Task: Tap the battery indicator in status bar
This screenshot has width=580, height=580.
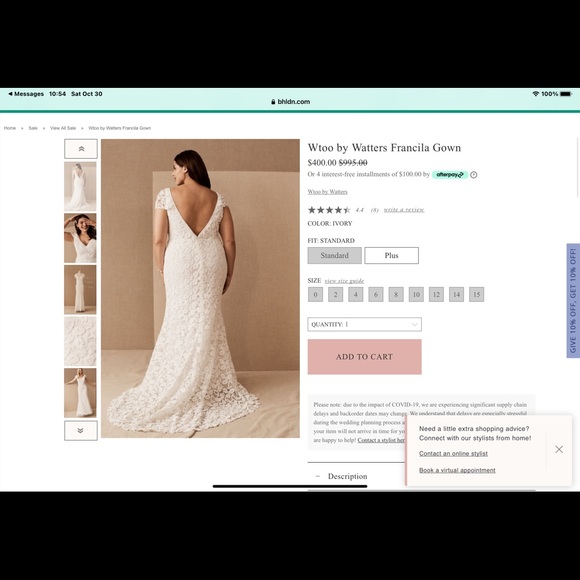Action: (x=566, y=94)
